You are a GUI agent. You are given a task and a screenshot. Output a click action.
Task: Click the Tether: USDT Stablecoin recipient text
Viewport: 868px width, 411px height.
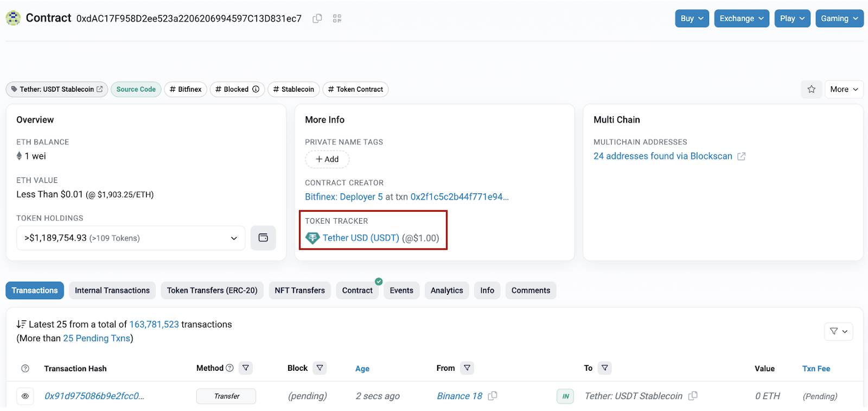pos(634,396)
